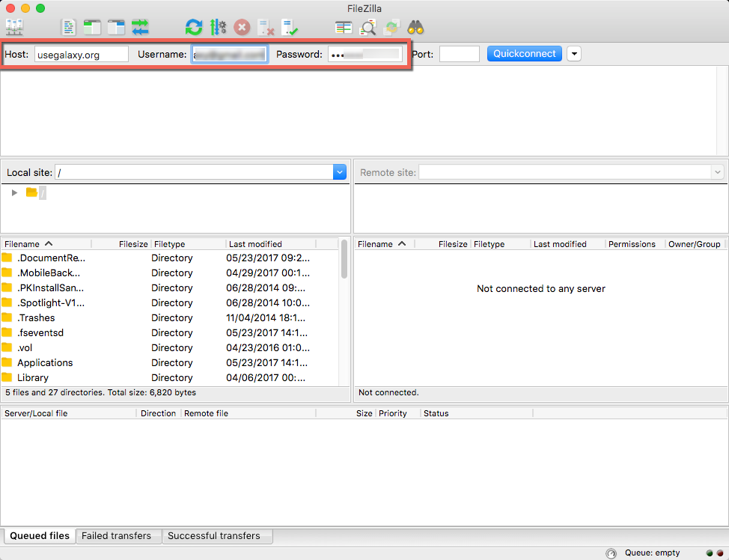Screen dimensions: 729x560
Task: Sort local files by the Filesize column
Action: [121, 244]
